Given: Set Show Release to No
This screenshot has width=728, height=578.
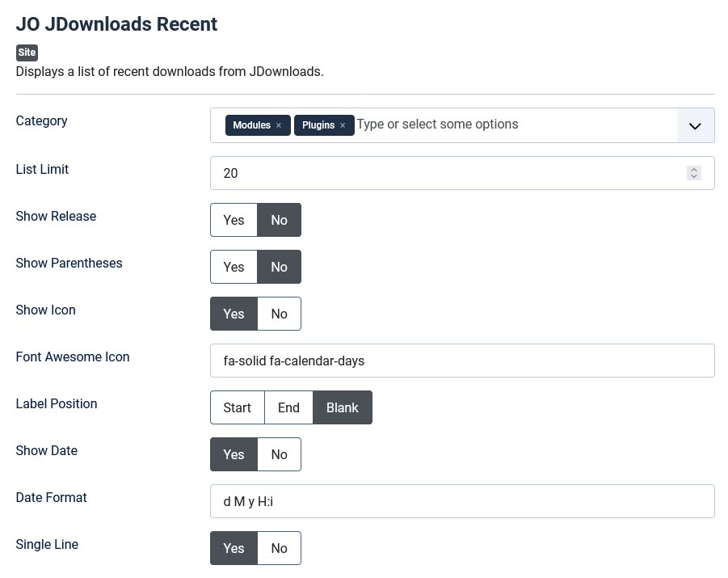Looking at the screenshot, I should point(279,220).
